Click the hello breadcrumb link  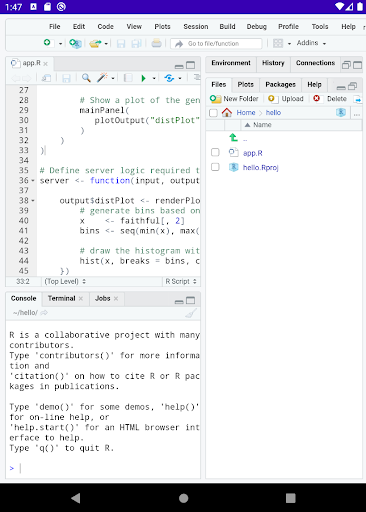273,113
